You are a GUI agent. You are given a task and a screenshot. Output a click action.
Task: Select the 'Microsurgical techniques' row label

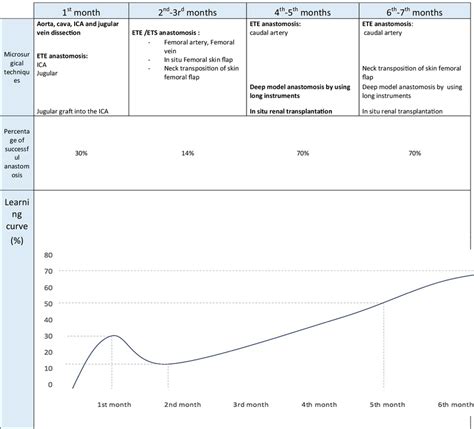tap(17, 67)
